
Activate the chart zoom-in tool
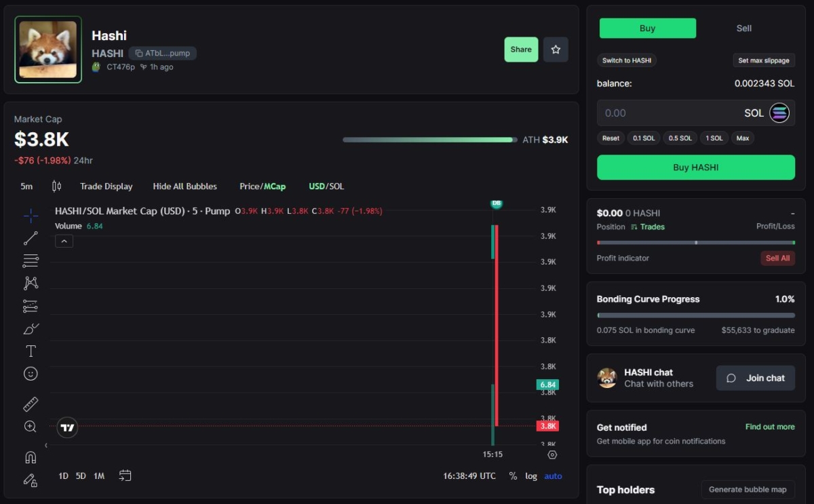point(31,427)
